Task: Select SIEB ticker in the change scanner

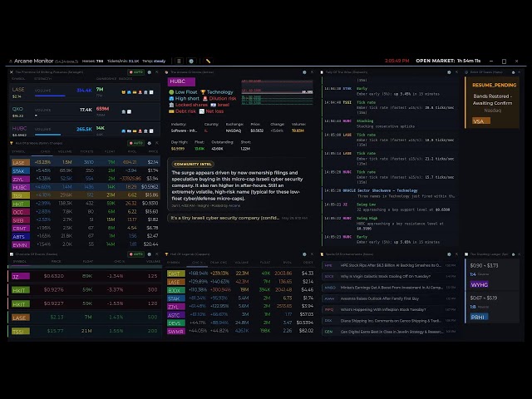Action: point(20,220)
